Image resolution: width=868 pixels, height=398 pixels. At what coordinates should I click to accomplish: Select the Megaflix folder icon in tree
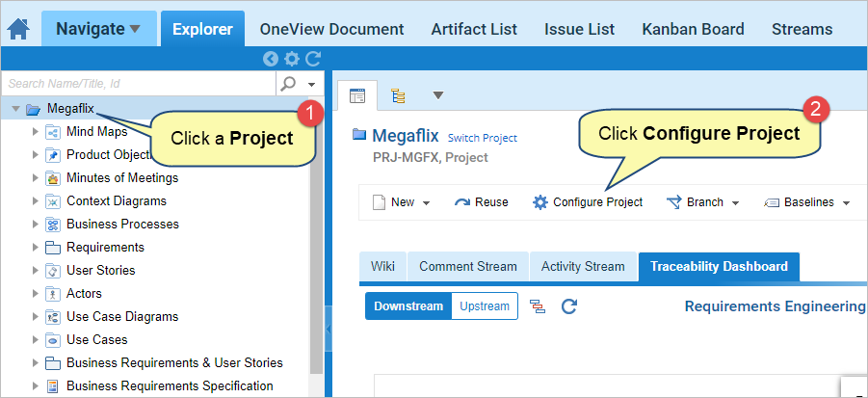pos(33,109)
